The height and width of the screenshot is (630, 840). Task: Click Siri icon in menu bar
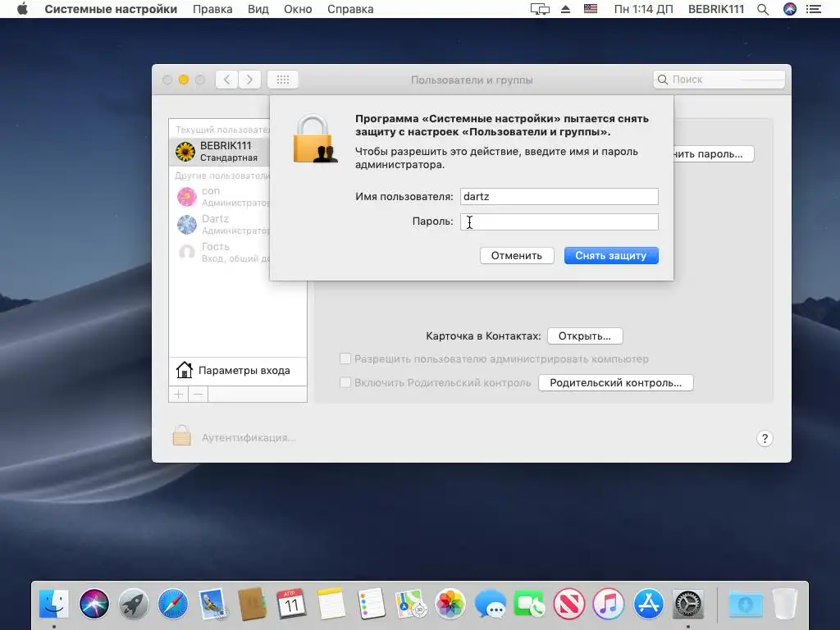click(x=790, y=9)
